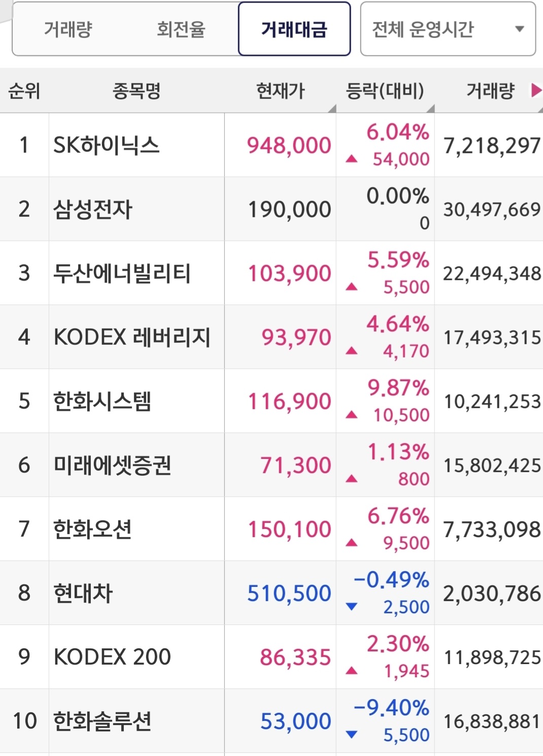The width and height of the screenshot is (543, 756).
Task: Click 한화시스템 red up-arrow indicator
Action: (351, 415)
